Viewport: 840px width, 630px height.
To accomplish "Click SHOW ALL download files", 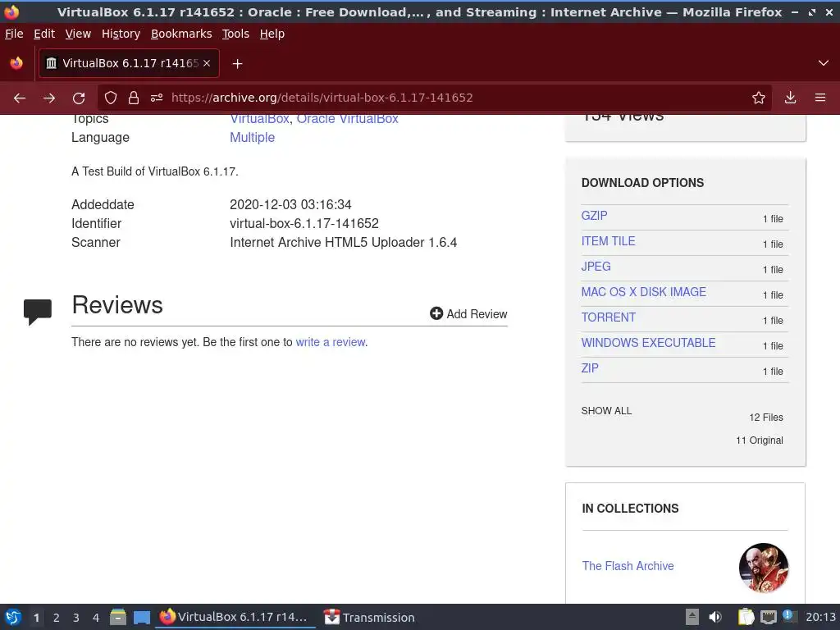I will pos(606,411).
